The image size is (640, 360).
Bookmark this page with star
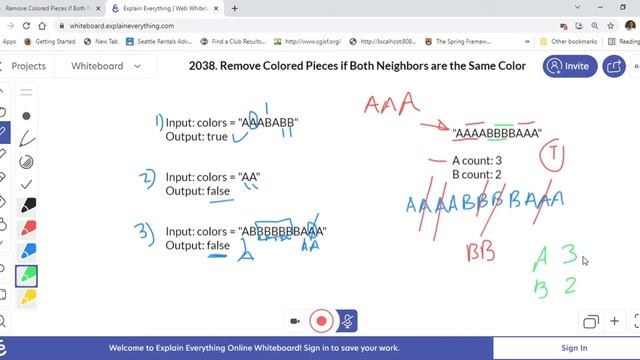click(611, 26)
